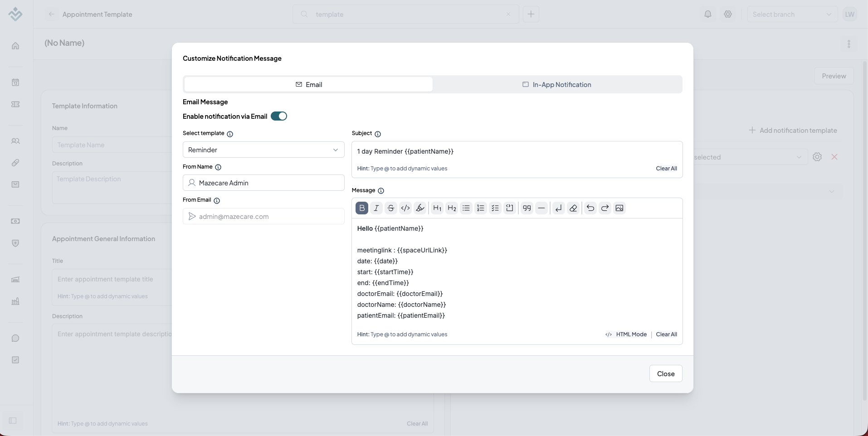
Task: Set Heading 2 style
Action: [x=452, y=208]
